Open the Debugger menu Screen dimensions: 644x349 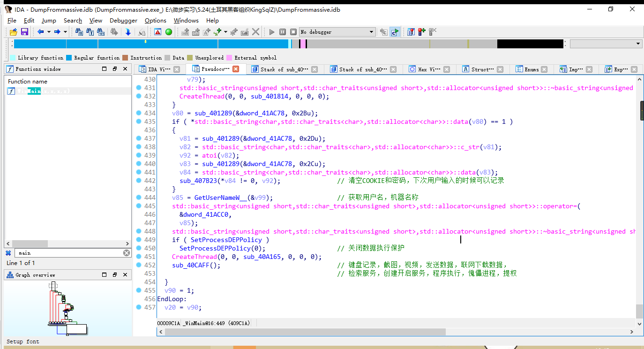click(x=123, y=21)
